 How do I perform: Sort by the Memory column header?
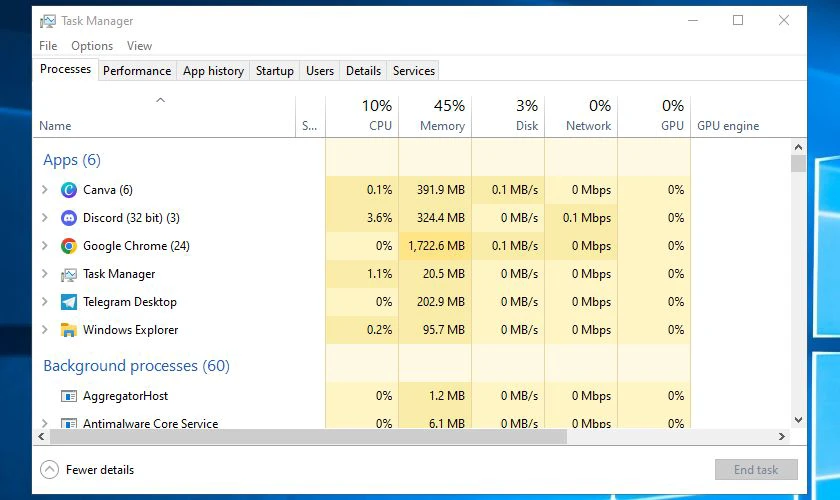(435, 116)
